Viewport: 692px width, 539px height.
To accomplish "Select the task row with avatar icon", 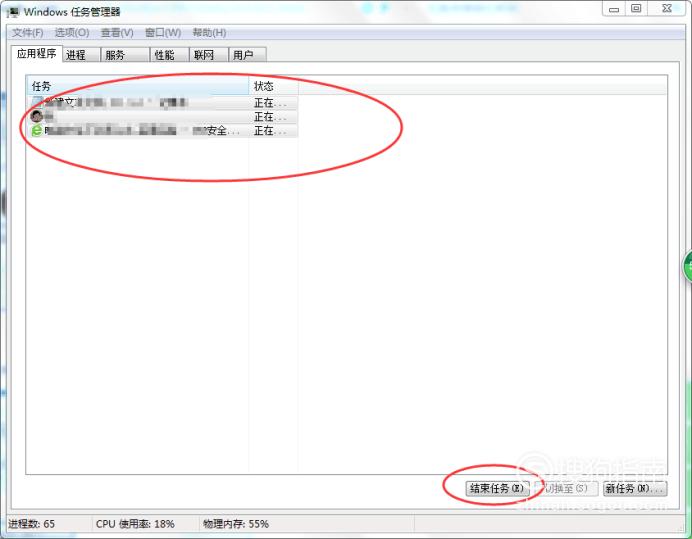I will [x=163, y=117].
